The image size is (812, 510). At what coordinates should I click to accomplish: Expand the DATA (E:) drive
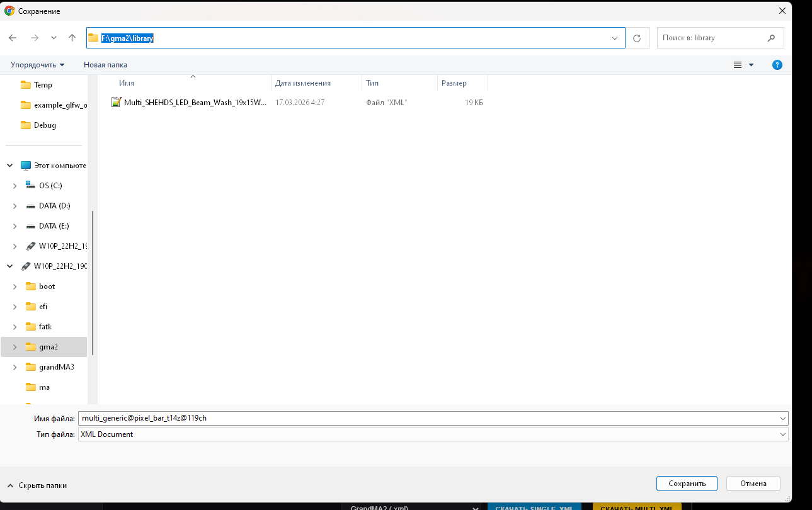pos(15,226)
